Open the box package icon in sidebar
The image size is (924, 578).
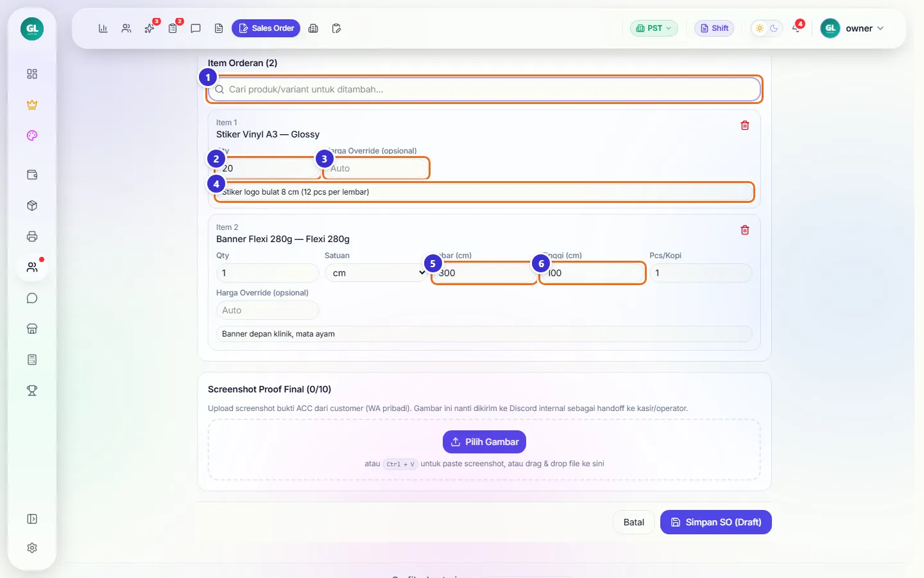(x=32, y=206)
